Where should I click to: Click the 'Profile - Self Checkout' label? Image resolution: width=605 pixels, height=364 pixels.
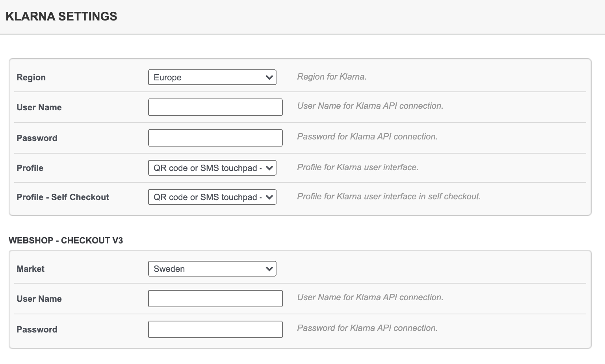coord(63,197)
